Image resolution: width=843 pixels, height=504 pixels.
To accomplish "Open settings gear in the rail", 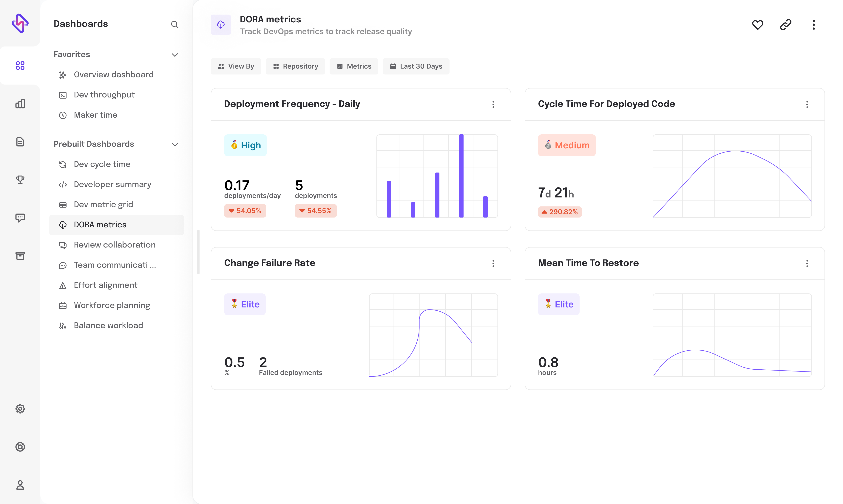I will click(x=20, y=409).
